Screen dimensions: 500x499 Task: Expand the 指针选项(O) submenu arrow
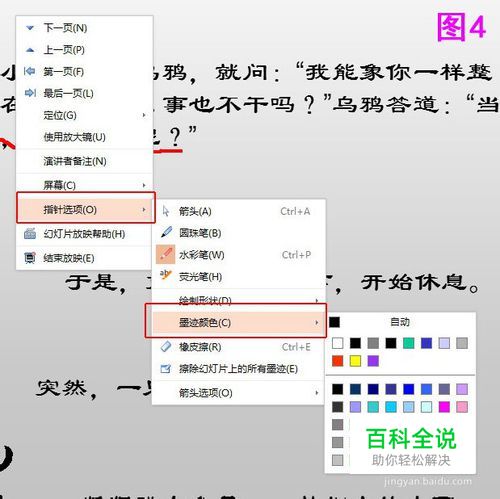coord(144,210)
